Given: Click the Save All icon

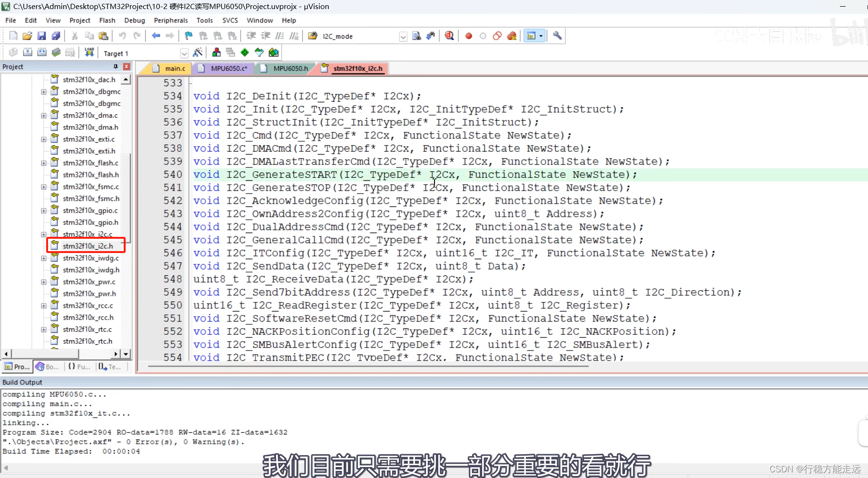Looking at the screenshot, I should point(56,36).
